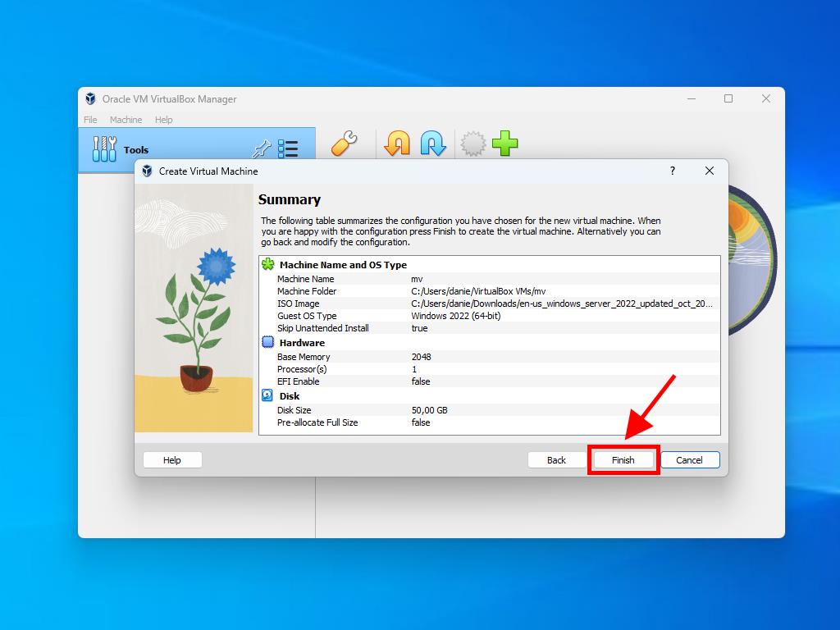Click the Export appliance blue arrow icon
Viewport: 840px width, 630px height.
click(433, 143)
